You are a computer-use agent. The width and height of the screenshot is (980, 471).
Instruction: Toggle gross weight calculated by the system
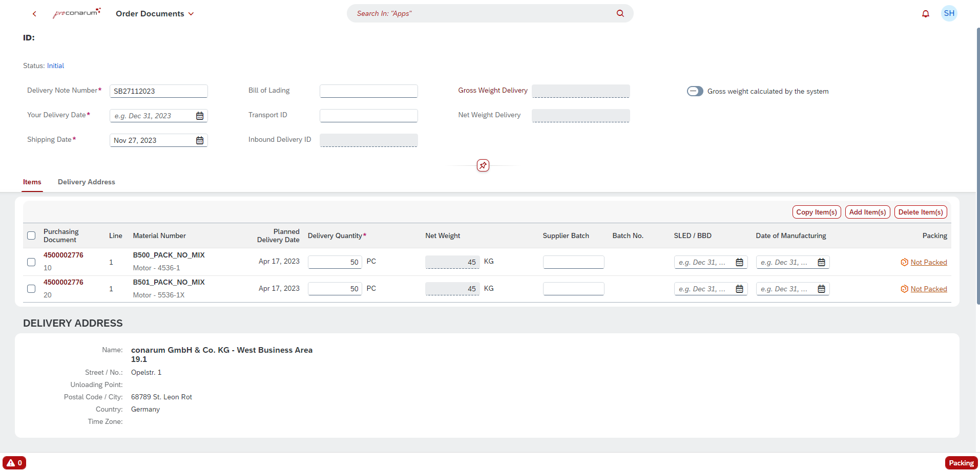695,91
